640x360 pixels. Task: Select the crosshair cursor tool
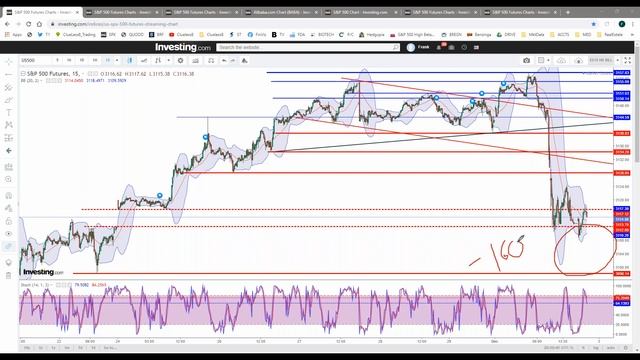click(9, 62)
